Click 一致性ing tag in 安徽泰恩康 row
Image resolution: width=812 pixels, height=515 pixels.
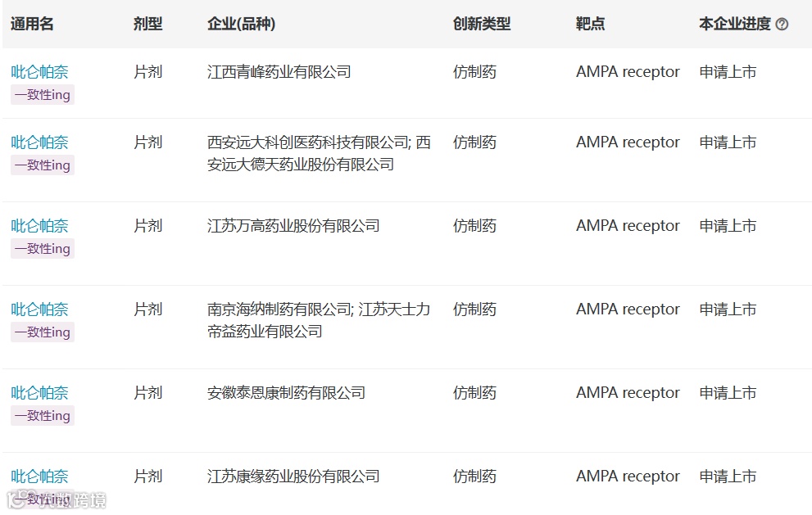(43, 416)
